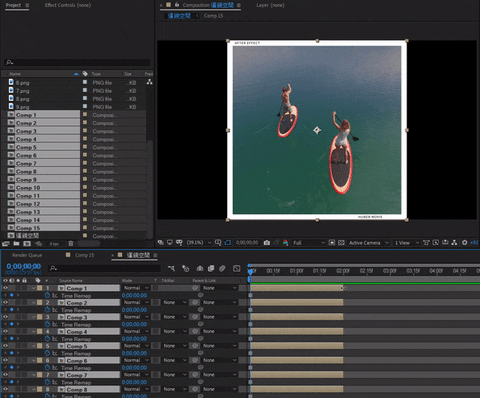Screen dimensions: 480x398
Task: Open Comp Flowchart icon in viewer footer
Action: [454, 243]
